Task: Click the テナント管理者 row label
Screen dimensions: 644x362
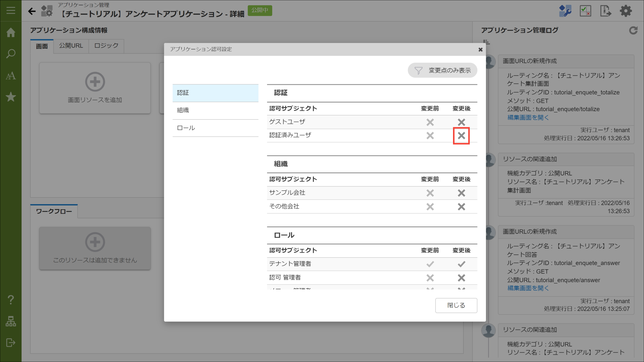Action: click(x=290, y=264)
